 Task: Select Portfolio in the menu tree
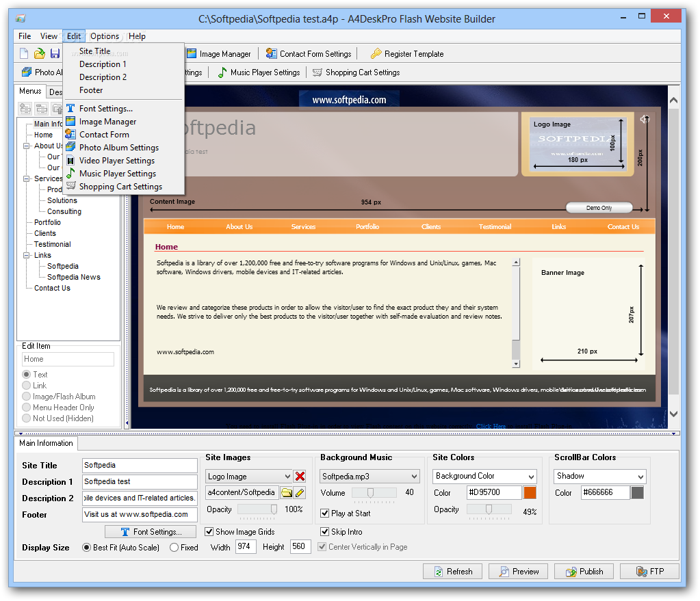tap(47, 222)
